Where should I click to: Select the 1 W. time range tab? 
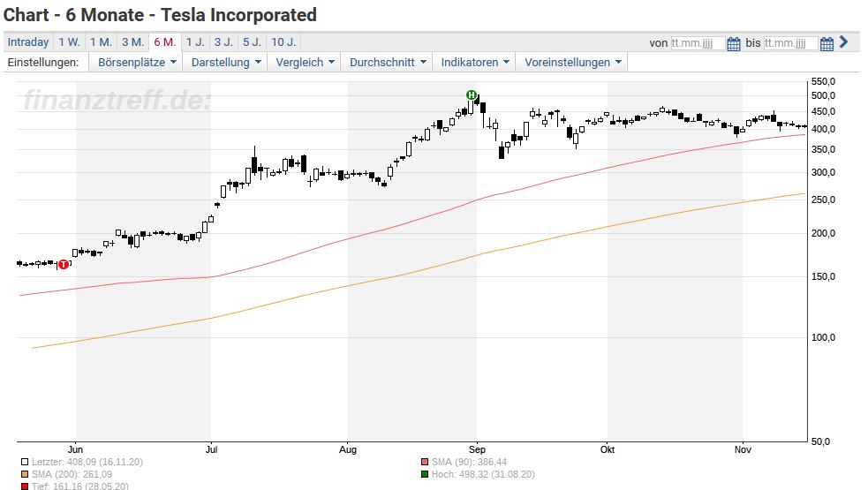(69, 42)
